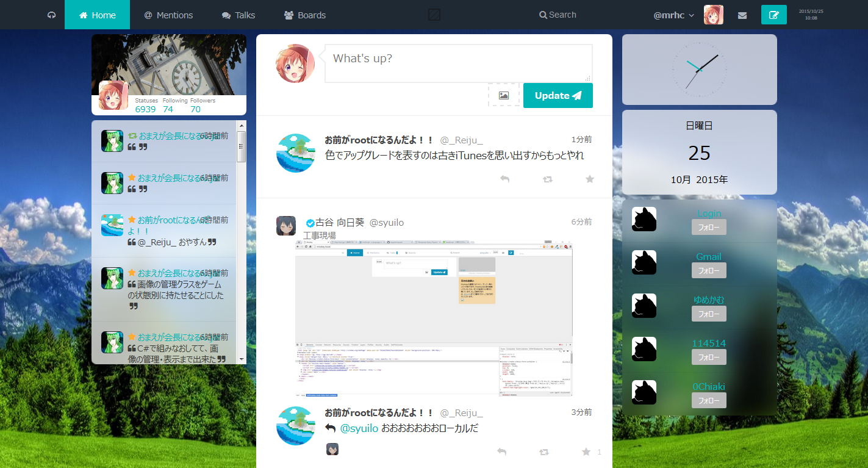The width and height of the screenshot is (868, 468).
Task: Open the C#で組みなおしてて notification
Action: (x=163, y=343)
